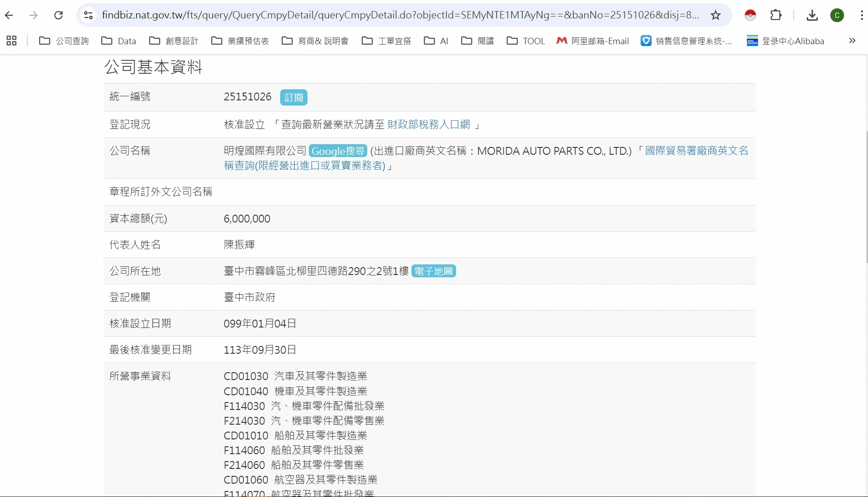Open the browser extensions puzzle icon
The image size is (868, 497).
(776, 15)
